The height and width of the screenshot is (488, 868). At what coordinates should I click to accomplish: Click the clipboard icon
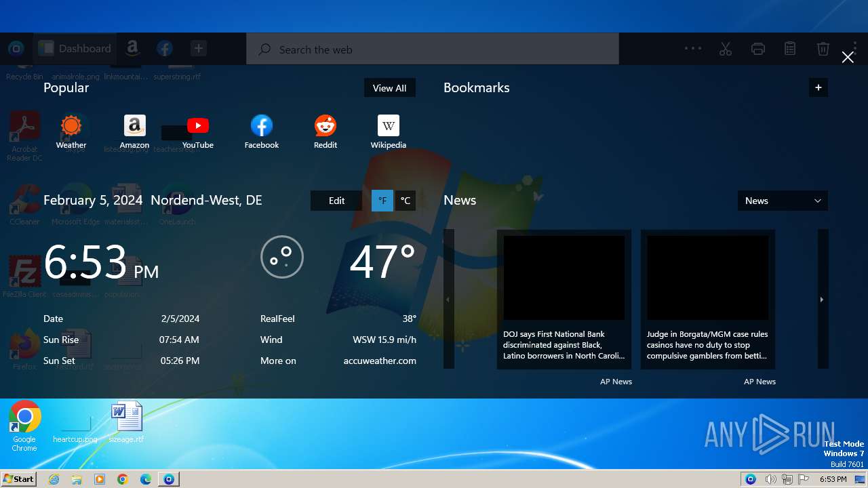[x=790, y=49]
